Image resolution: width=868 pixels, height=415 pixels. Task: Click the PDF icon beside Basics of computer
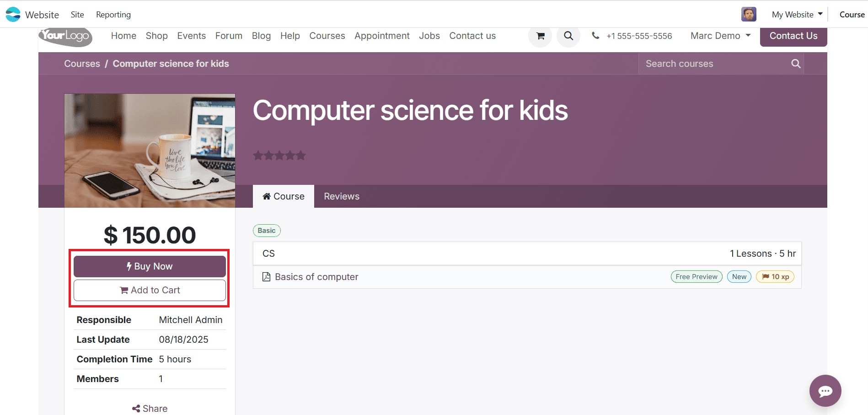[266, 277]
